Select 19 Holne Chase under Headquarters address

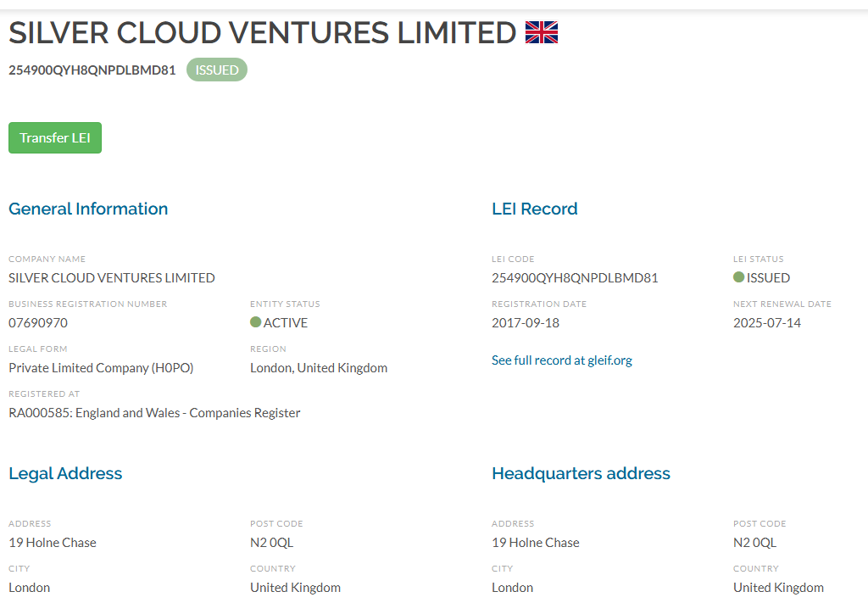coord(536,543)
